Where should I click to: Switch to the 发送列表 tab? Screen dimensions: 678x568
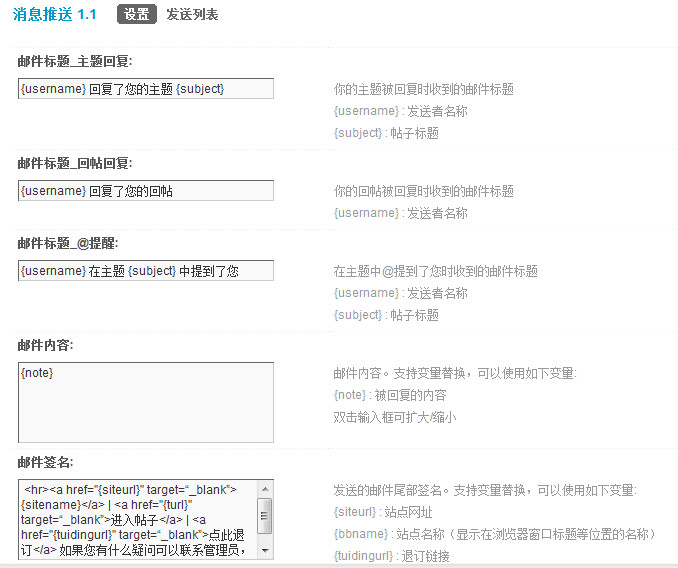(x=192, y=14)
